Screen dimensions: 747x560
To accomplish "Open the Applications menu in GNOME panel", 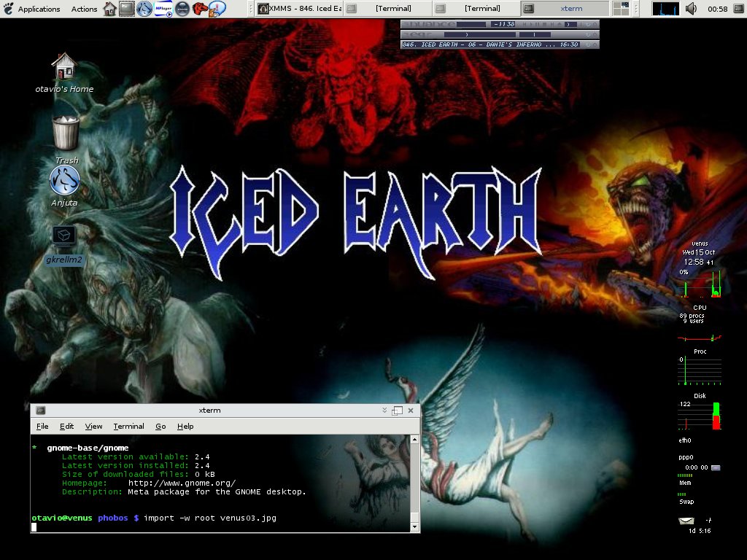I will coord(39,9).
